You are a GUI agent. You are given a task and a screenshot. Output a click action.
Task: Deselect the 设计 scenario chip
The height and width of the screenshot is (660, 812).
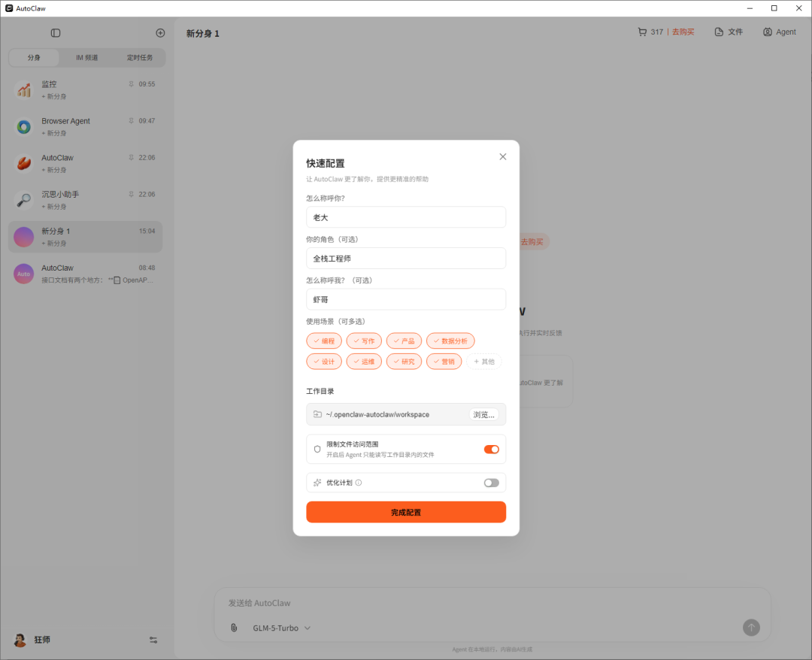[324, 362]
